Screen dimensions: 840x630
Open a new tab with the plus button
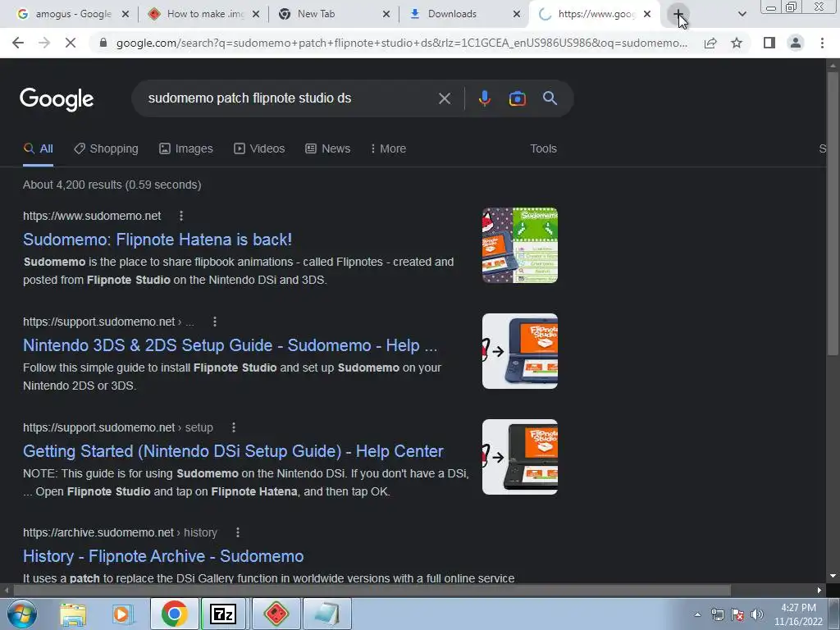pyautogui.click(x=678, y=14)
